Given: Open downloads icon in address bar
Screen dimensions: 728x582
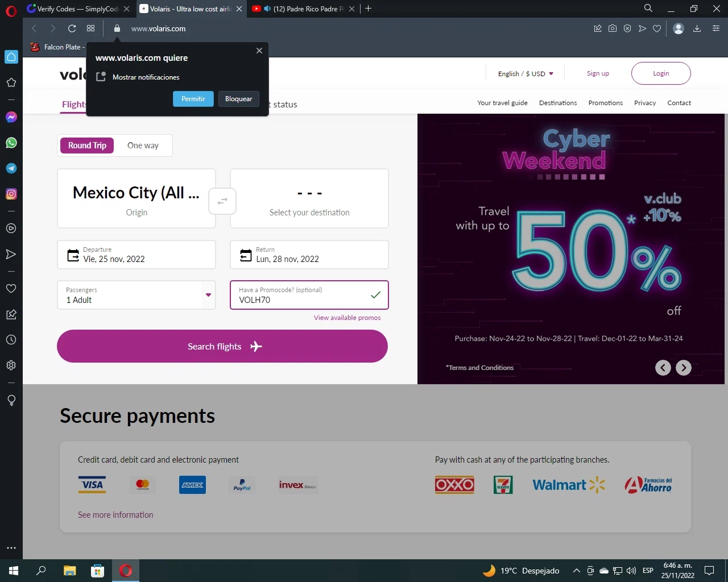Looking at the screenshot, I should (697, 28).
